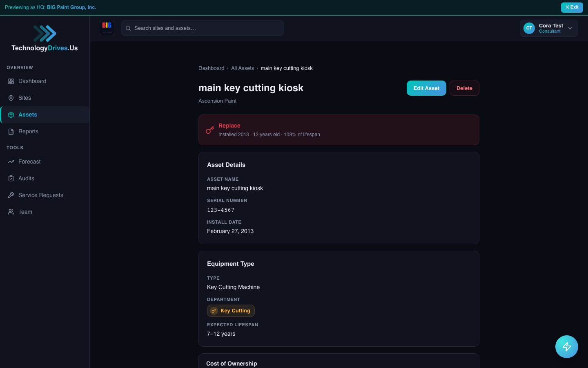Open the CT avatar account dropdown
The image size is (588, 368).
[x=529, y=28]
